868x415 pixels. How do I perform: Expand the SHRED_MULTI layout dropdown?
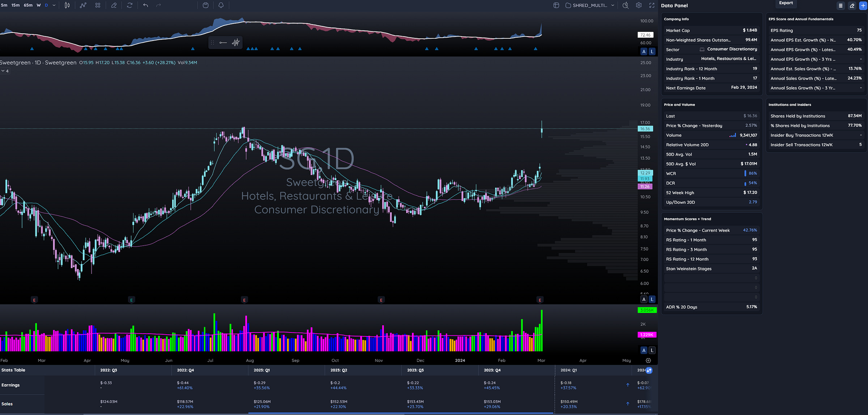[x=613, y=5]
